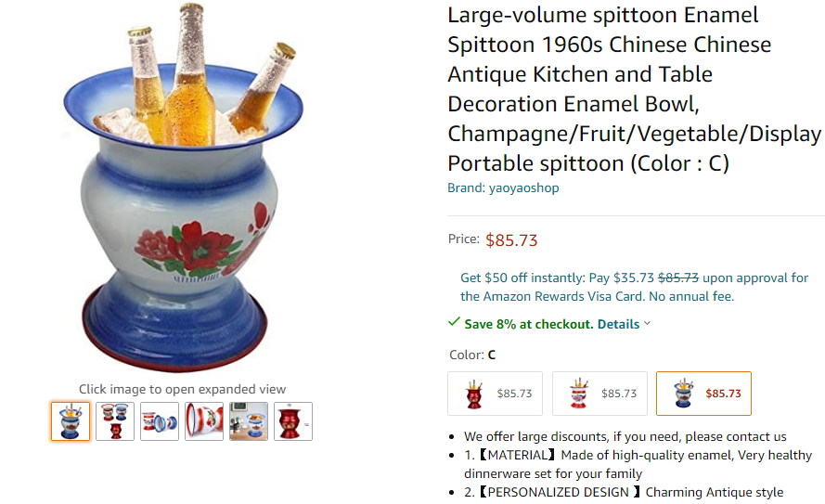Viewport: 825px width, 504px height.
Task: Open thumbnail of spittoon lying on its side
Action: (x=160, y=421)
